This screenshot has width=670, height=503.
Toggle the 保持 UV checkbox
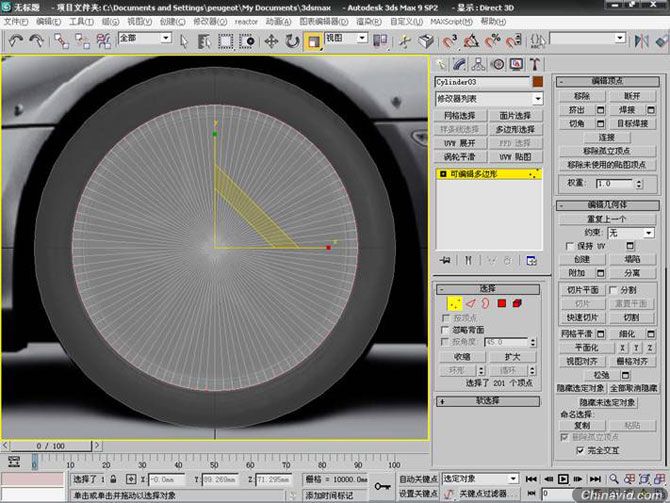568,245
